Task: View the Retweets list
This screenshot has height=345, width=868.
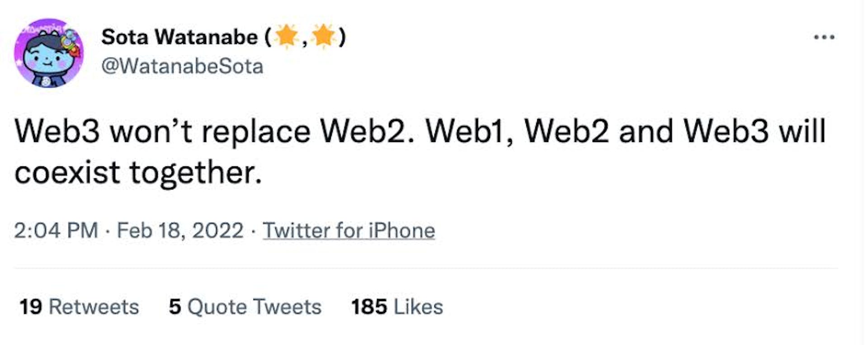Action: coord(94,307)
